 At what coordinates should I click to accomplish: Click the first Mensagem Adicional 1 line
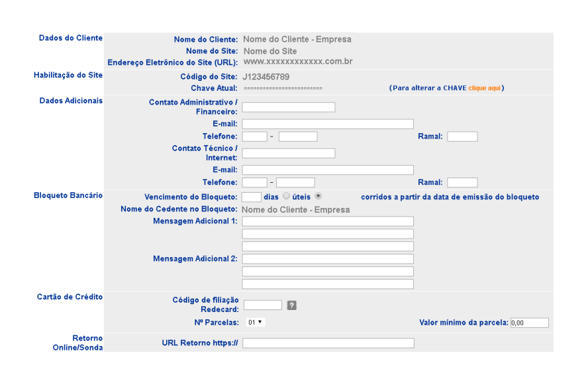(x=328, y=221)
